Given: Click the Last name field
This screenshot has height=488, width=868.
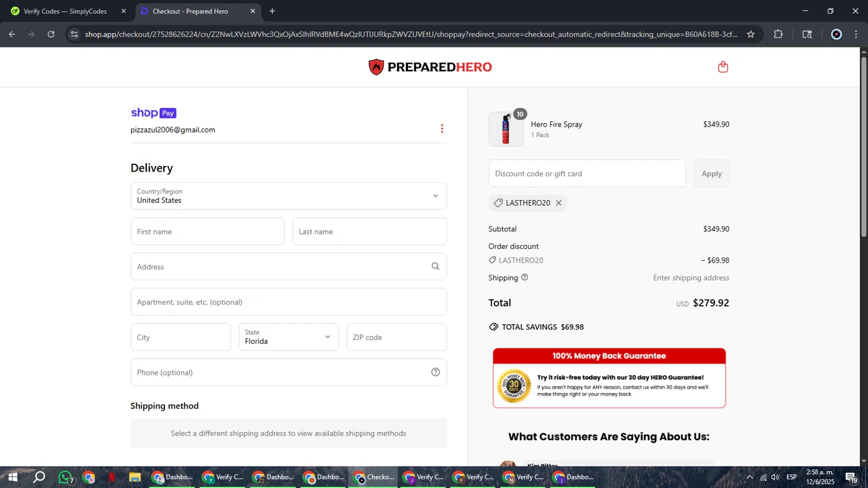Looking at the screenshot, I should [369, 231].
